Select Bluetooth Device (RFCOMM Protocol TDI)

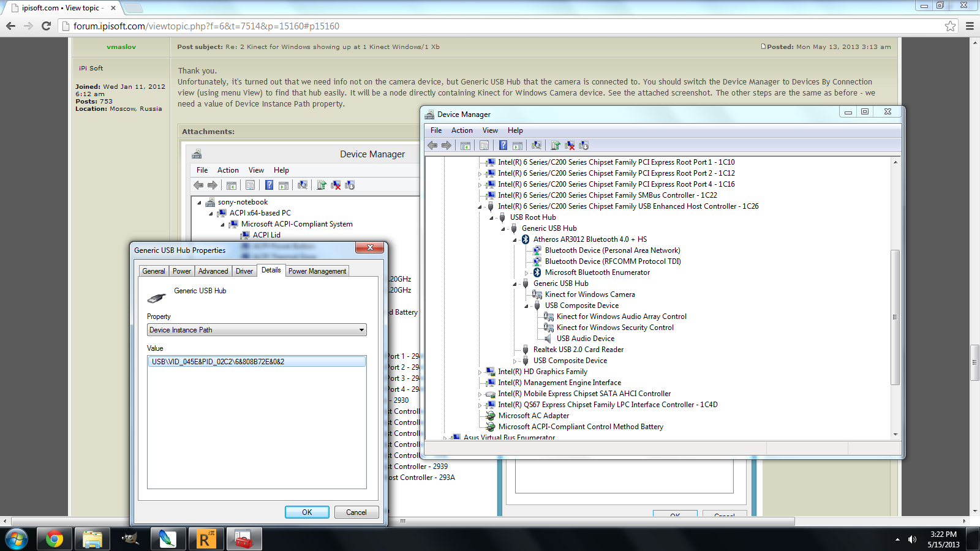click(x=613, y=261)
